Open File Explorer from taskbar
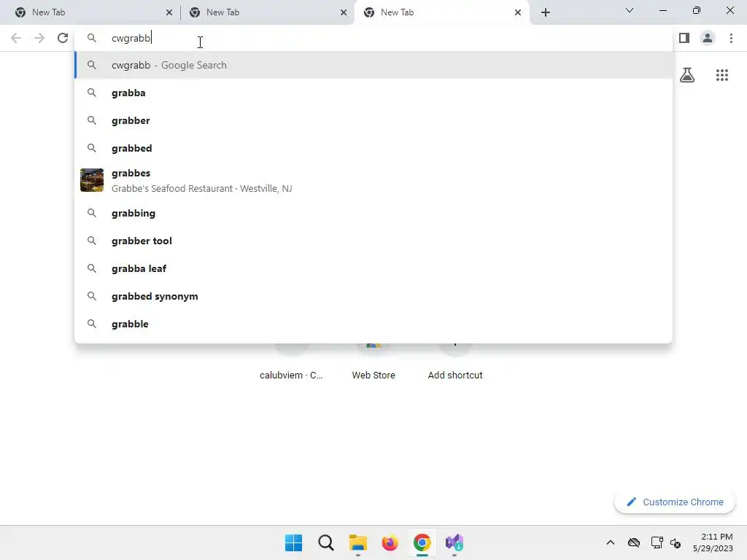Image resolution: width=747 pixels, height=560 pixels. click(357, 542)
